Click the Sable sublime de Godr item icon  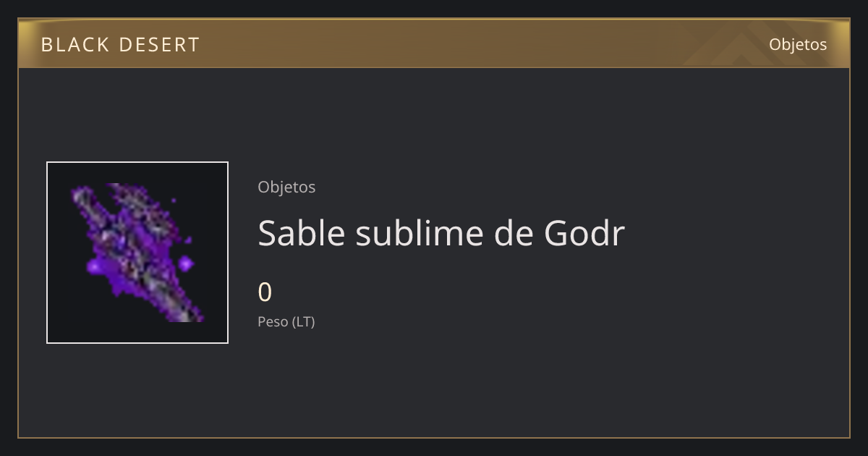click(x=137, y=253)
